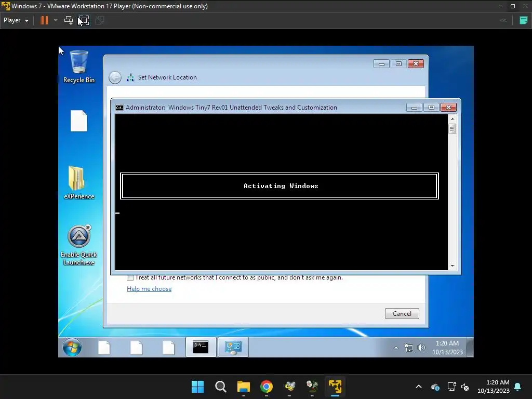Viewport: 532px width, 399px height.
Task: Open host clock 1:20 AM 10/13/2023
Action: [x=494, y=387]
